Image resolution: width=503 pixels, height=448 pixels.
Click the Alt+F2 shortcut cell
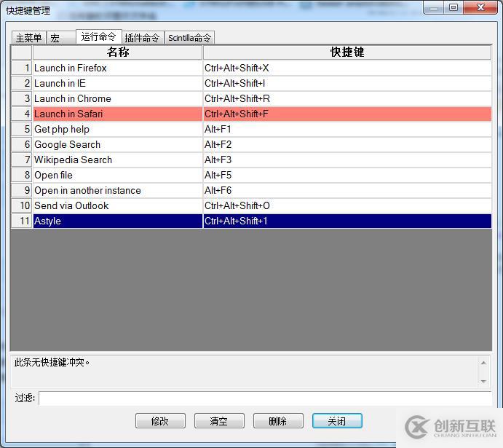pos(347,144)
